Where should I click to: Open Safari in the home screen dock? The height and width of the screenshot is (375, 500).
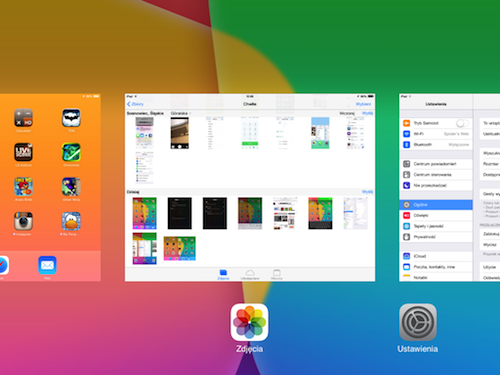3,265
